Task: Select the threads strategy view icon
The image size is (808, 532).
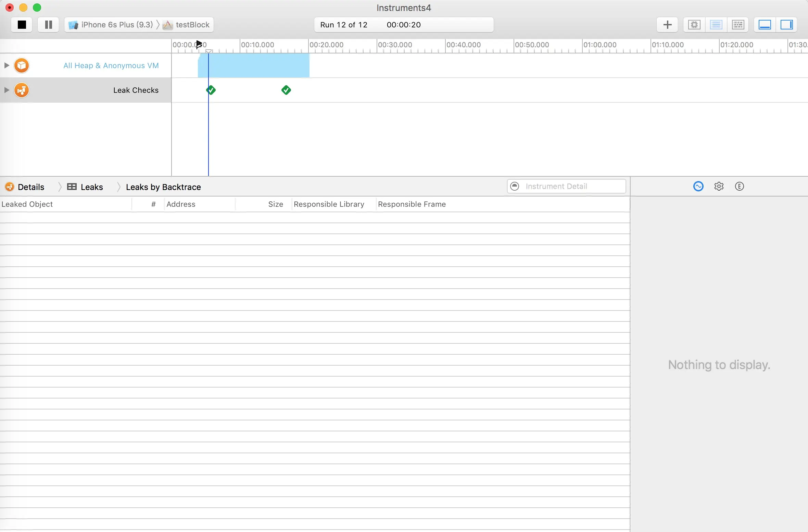Action: [738, 25]
